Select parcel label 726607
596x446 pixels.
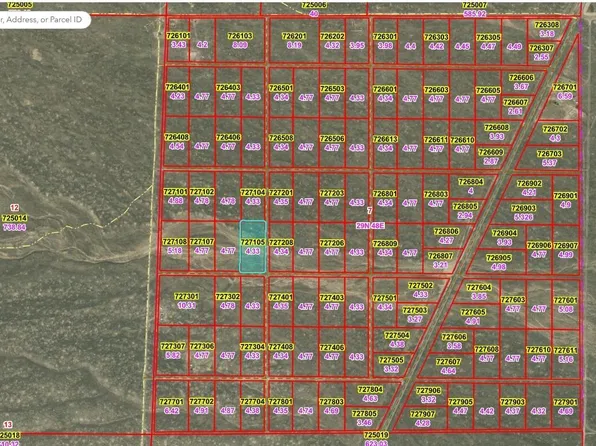515,102
